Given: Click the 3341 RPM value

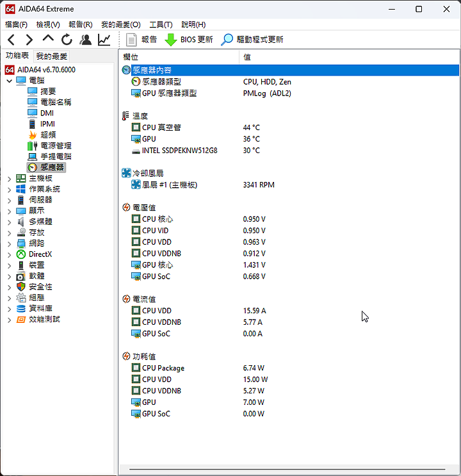Looking at the screenshot, I should tap(259, 185).
